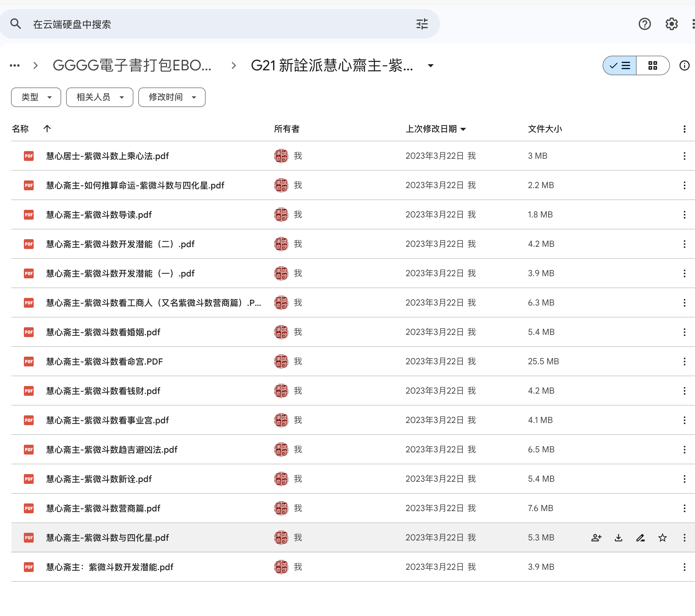Open column header more options menu
This screenshot has height=616, width=695.
[684, 129]
